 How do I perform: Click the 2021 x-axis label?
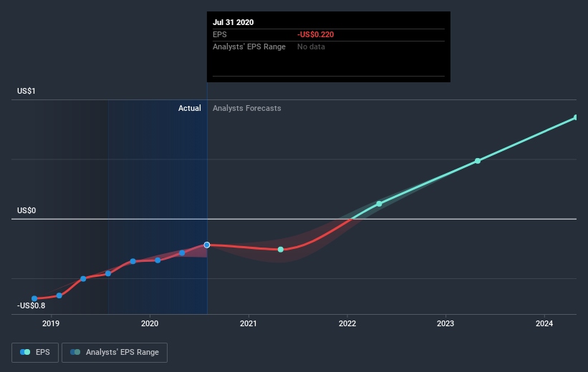249,323
